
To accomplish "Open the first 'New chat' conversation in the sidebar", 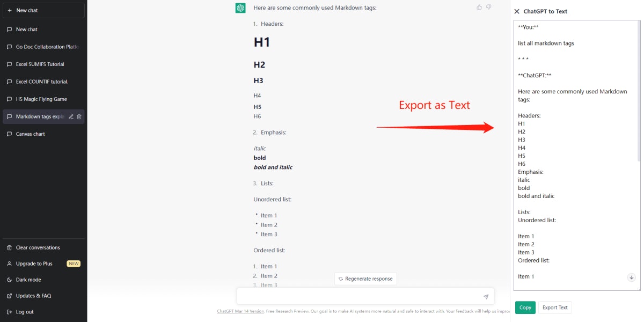I will tap(43, 30).
